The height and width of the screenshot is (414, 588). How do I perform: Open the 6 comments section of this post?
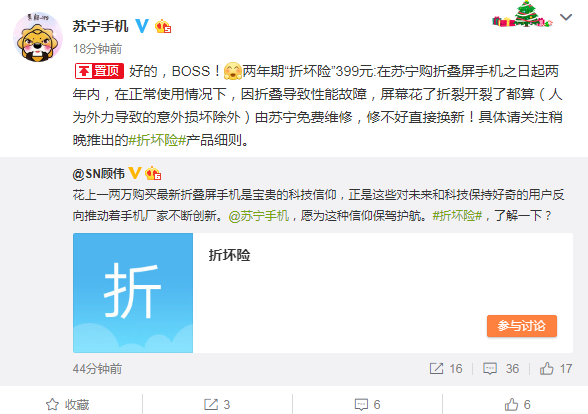[x=368, y=404]
